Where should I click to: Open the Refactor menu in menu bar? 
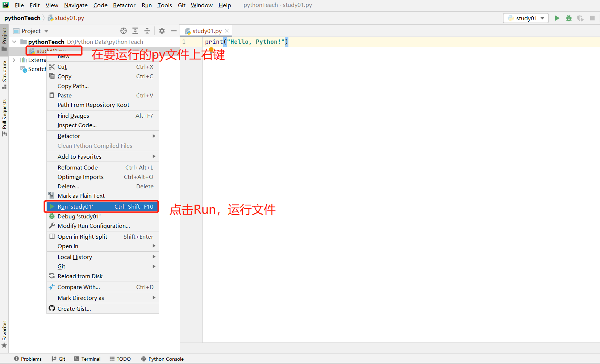[124, 5]
